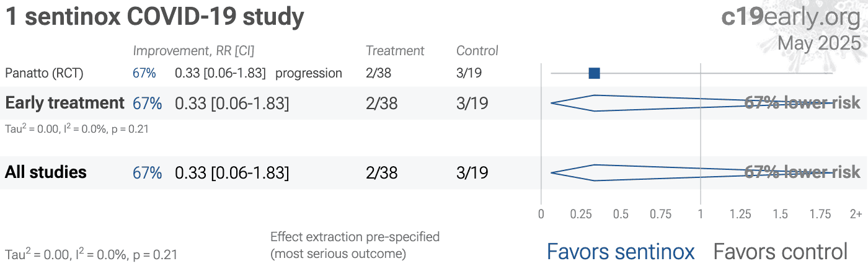Click 'Effect extraction pre-specified' note

pyautogui.click(x=355, y=237)
